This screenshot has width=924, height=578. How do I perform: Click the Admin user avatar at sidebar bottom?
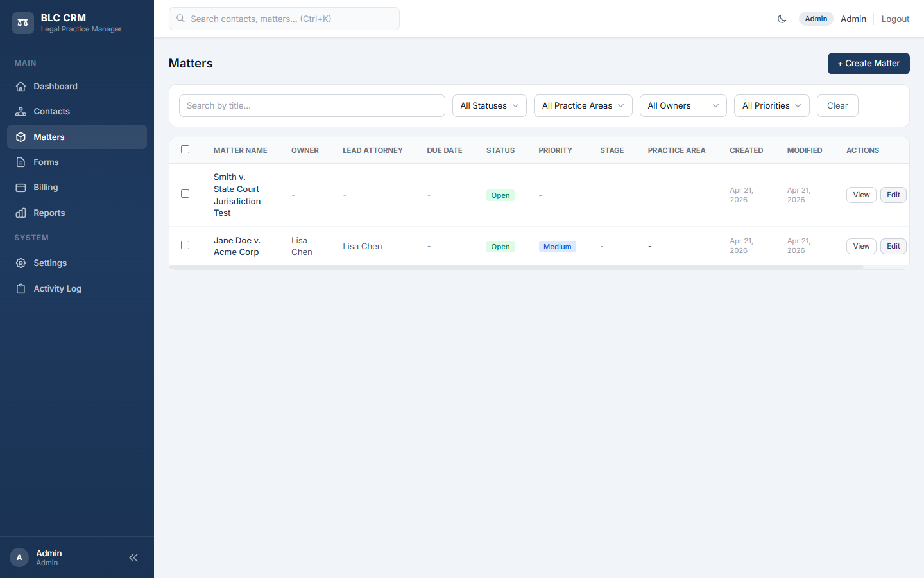19,557
